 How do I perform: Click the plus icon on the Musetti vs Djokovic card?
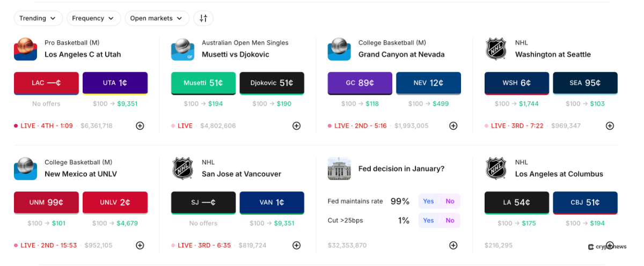[296, 125]
